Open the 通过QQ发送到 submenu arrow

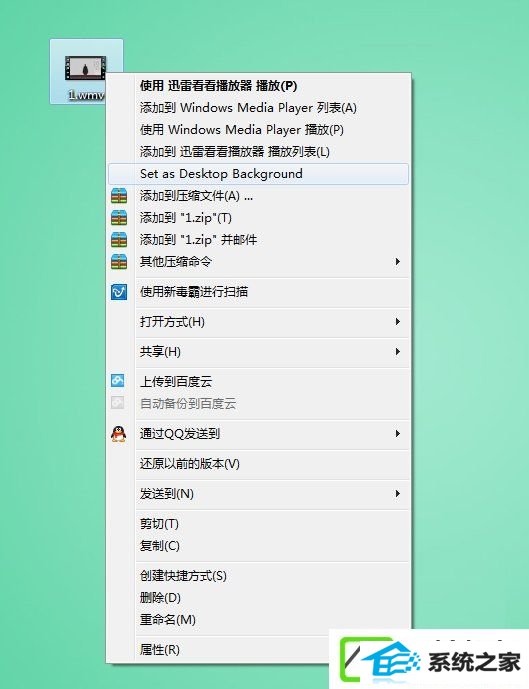(397, 434)
